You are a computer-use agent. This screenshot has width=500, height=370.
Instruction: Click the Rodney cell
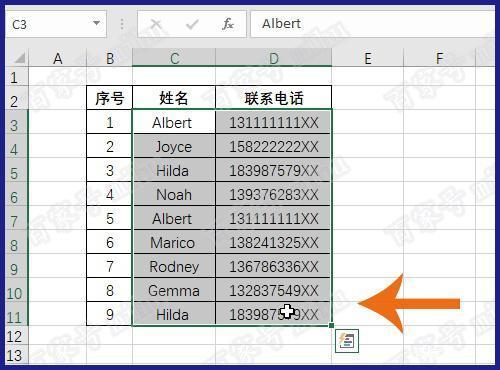click(x=174, y=266)
